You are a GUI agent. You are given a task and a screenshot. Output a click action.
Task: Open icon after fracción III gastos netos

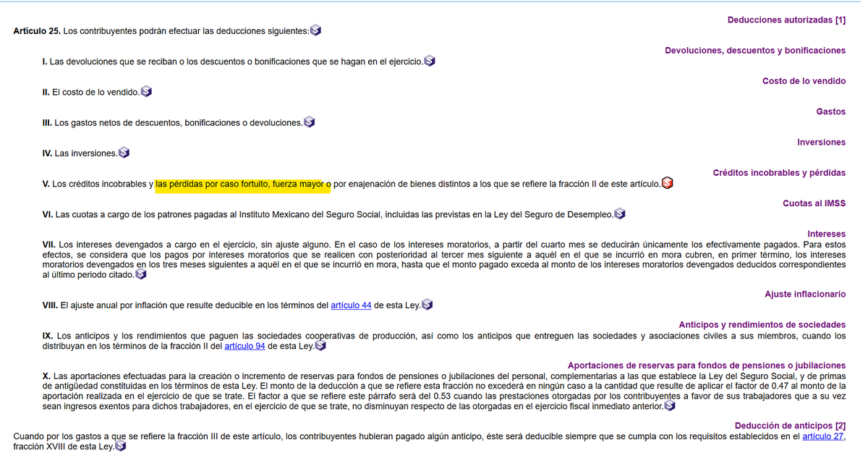310,122
